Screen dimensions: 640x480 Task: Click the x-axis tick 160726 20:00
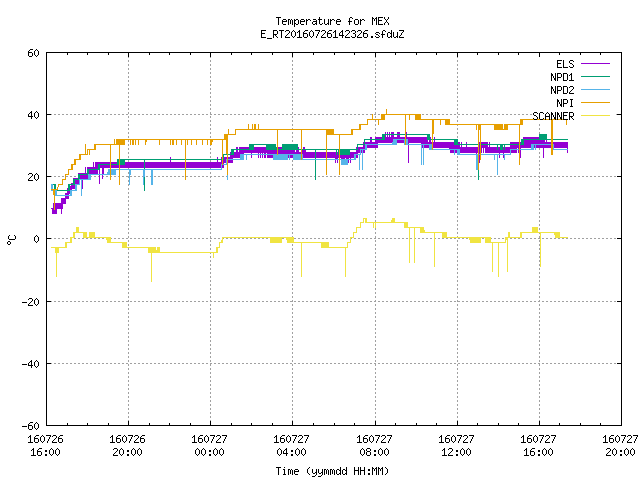click(x=127, y=445)
